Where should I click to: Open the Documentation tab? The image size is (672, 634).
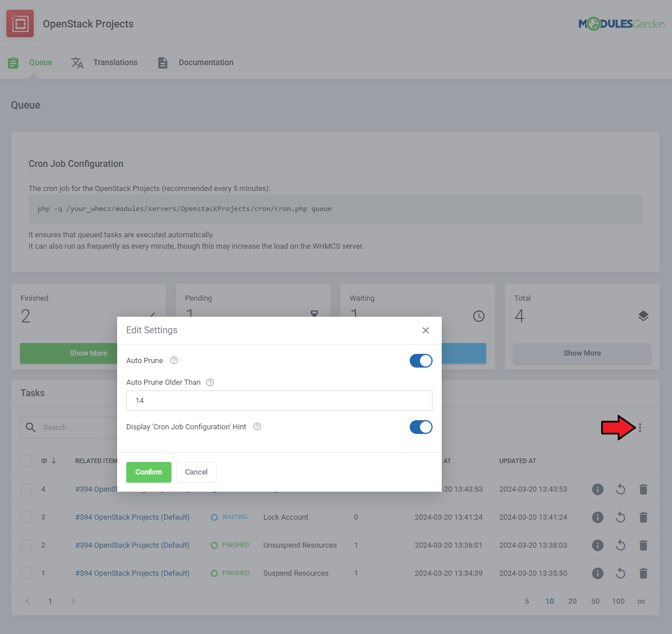click(195, 62)
